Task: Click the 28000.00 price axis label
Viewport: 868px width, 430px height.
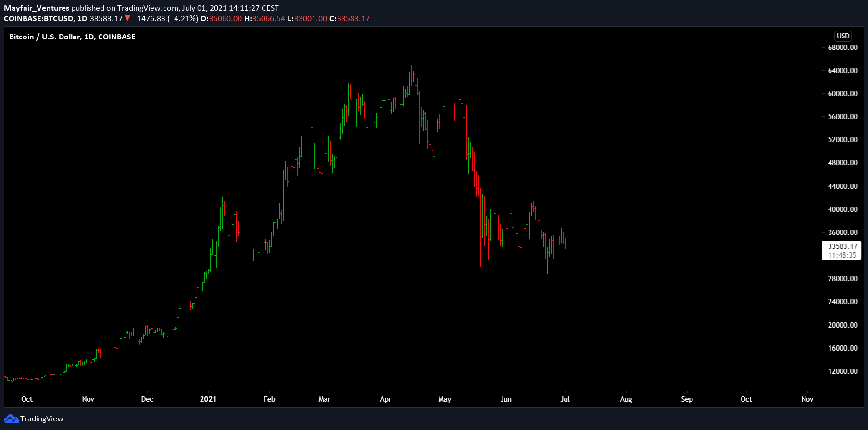Action: [x=843, y=279]
